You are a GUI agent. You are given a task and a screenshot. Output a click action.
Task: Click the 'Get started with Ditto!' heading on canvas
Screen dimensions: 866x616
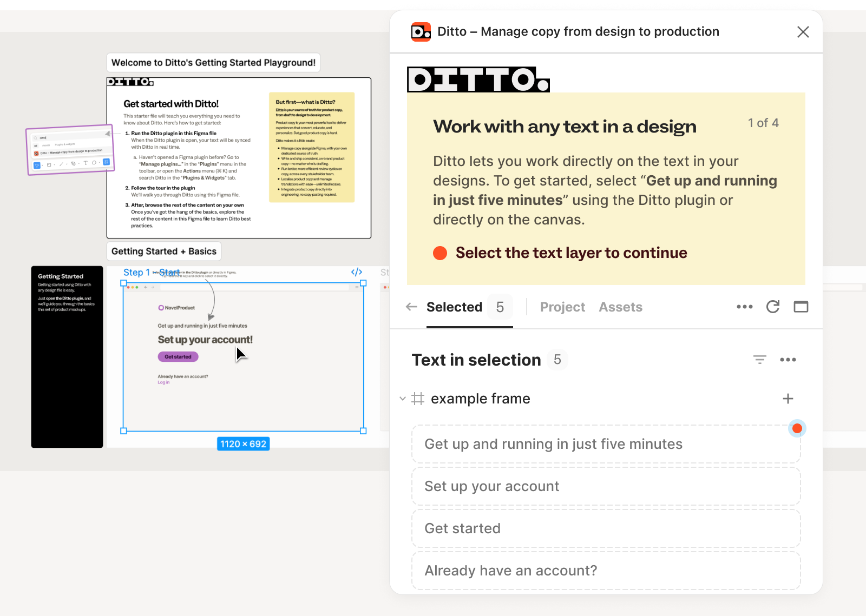171,104
